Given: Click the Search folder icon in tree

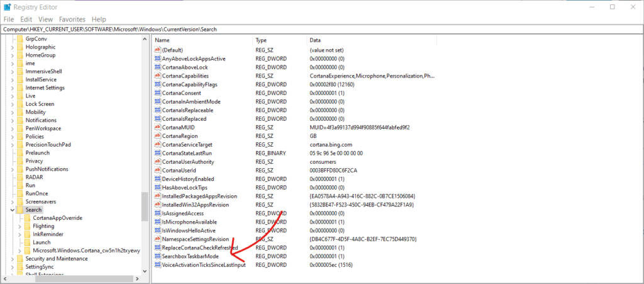Looking at the screenshot, I should [19, 210].
